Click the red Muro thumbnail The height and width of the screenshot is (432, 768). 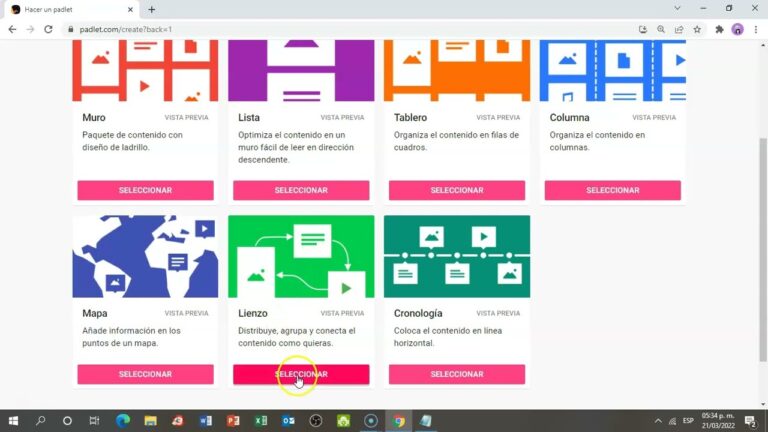pos(145,71)
